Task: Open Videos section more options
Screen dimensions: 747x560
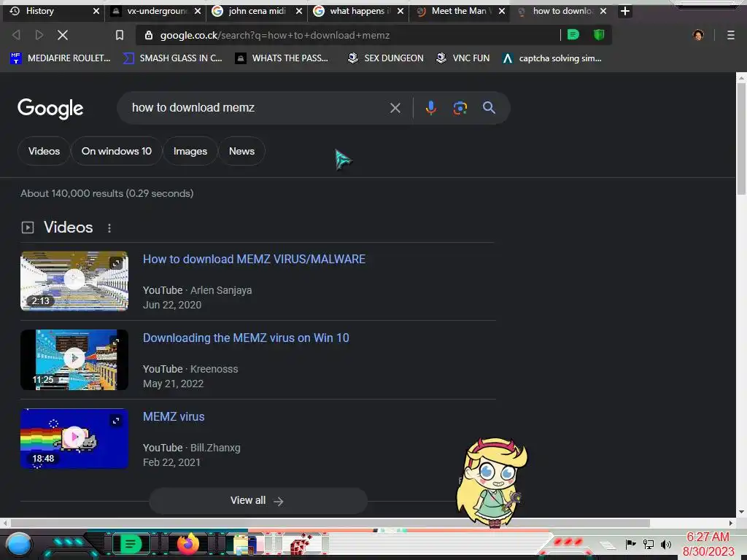Action: (109, 228)
